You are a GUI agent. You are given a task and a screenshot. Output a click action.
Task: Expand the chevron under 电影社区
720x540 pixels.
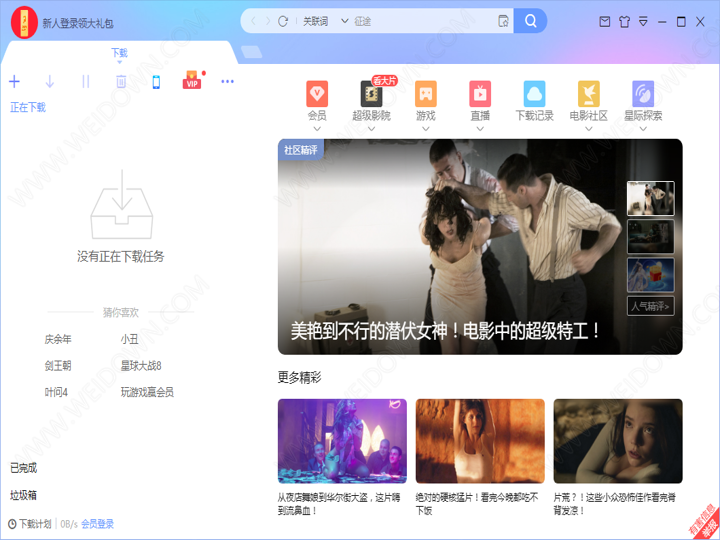(589, 129)
